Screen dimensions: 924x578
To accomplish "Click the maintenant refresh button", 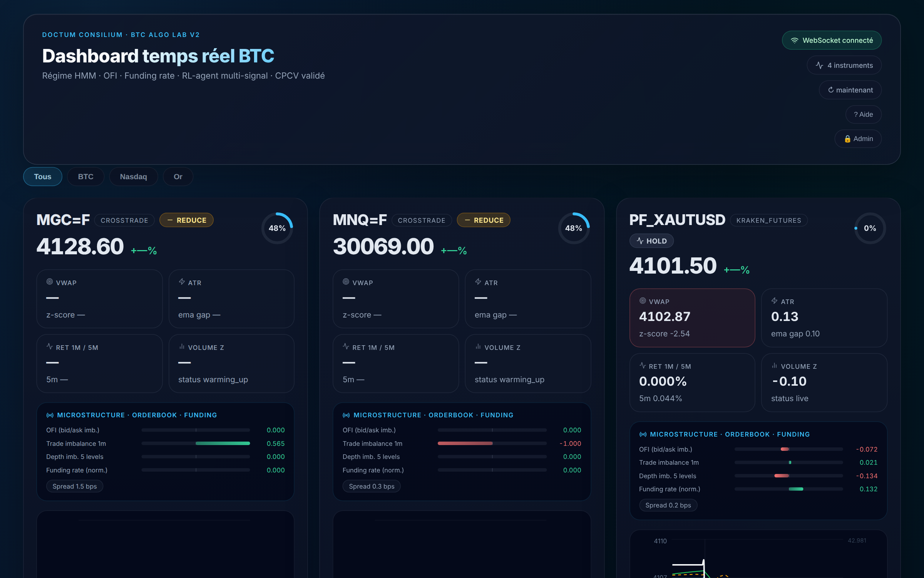I will coord(850,90).
